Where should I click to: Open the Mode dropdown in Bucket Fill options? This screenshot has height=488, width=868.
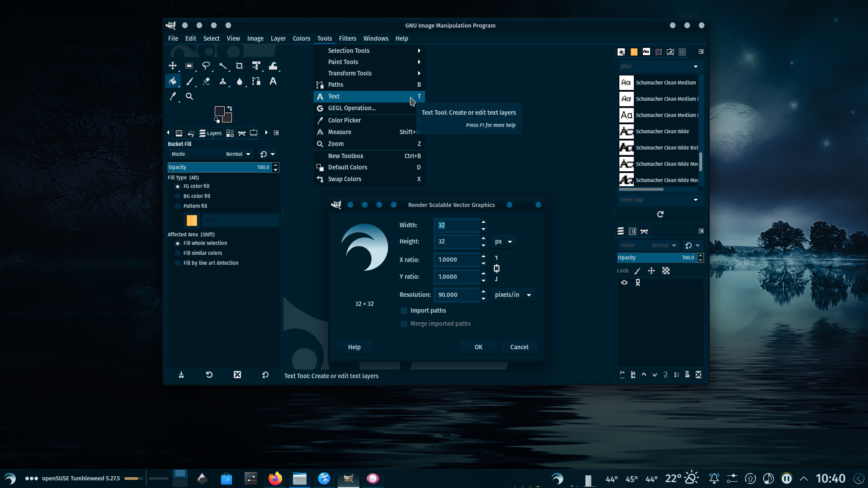click(x=211, y=154)
